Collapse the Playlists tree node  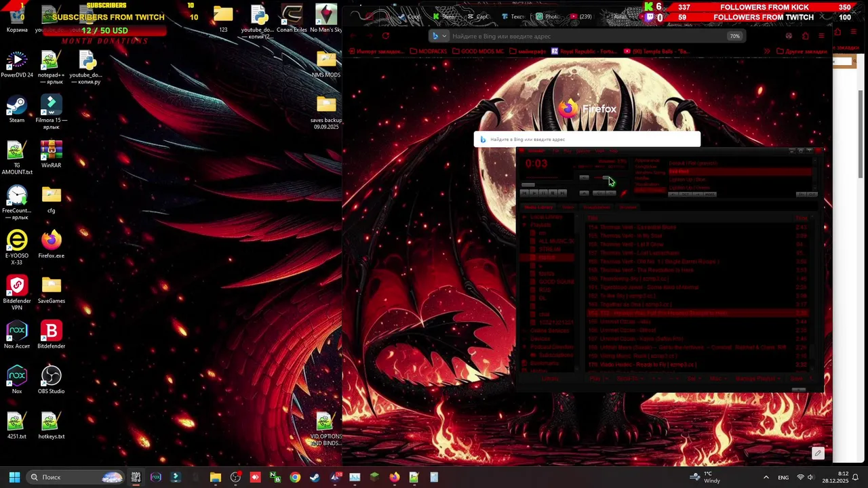pos(525,225)
